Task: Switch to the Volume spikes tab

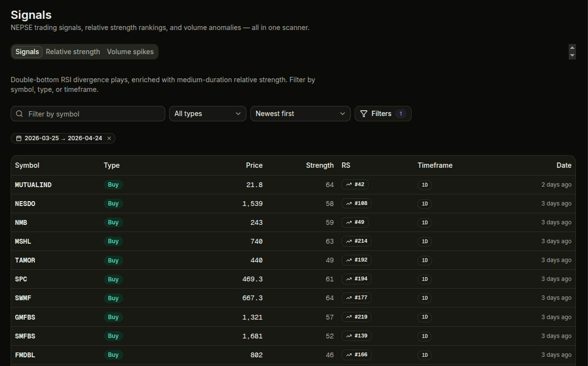Action: coord(130,51)
